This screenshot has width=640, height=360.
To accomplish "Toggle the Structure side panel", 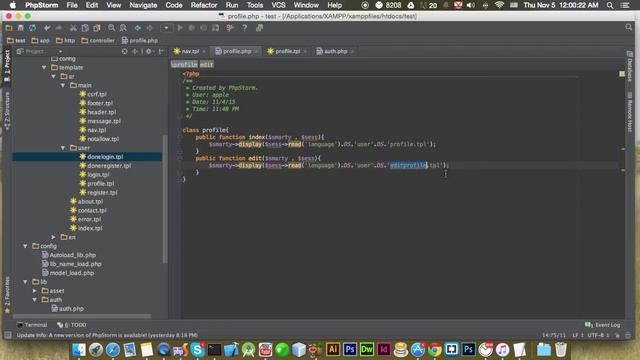I will click(x=7, y=111).
